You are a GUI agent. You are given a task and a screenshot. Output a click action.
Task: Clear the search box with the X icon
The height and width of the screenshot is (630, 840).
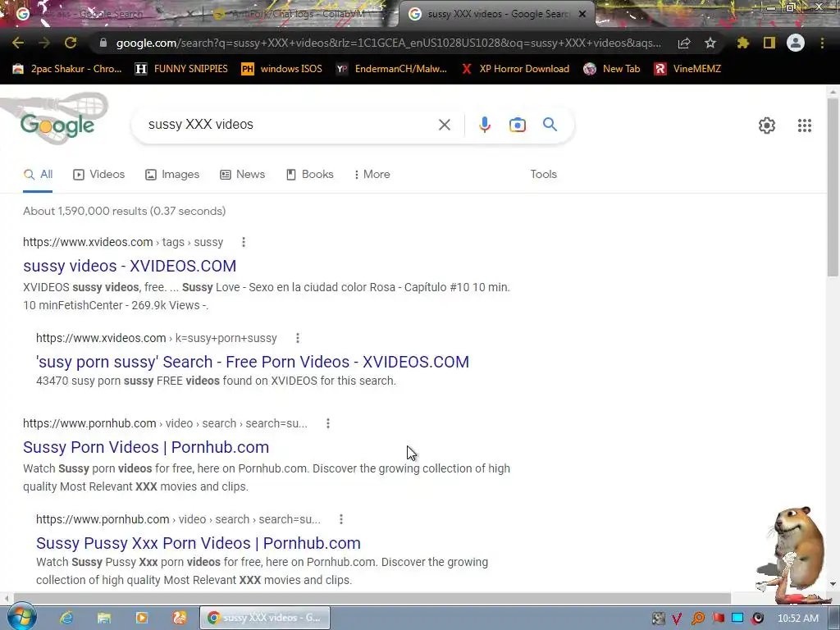click(444, 125)
